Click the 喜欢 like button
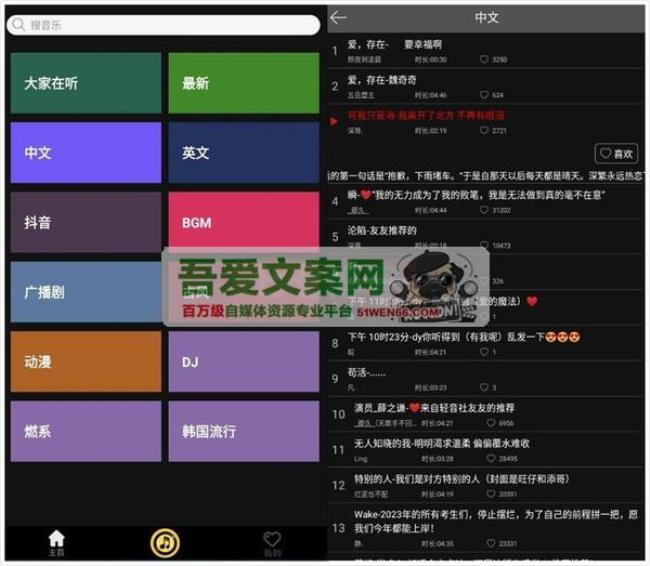The width and height of the screenshot is (650, 566). coord(616,154)
